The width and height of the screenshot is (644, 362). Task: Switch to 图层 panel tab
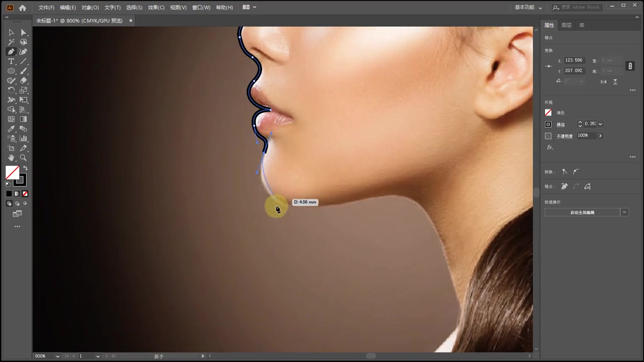click(567, 25)
